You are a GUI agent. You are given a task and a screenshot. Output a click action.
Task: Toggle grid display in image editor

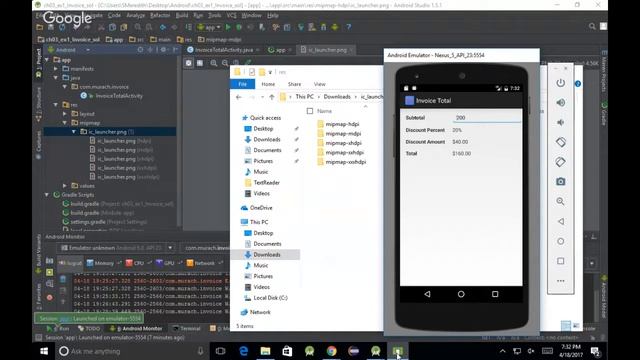pos(200,63)
